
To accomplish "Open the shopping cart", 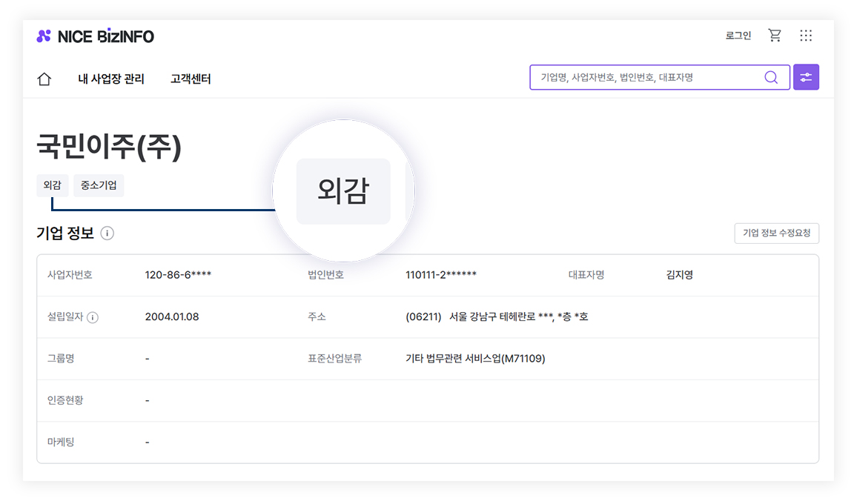I will 775,36.
